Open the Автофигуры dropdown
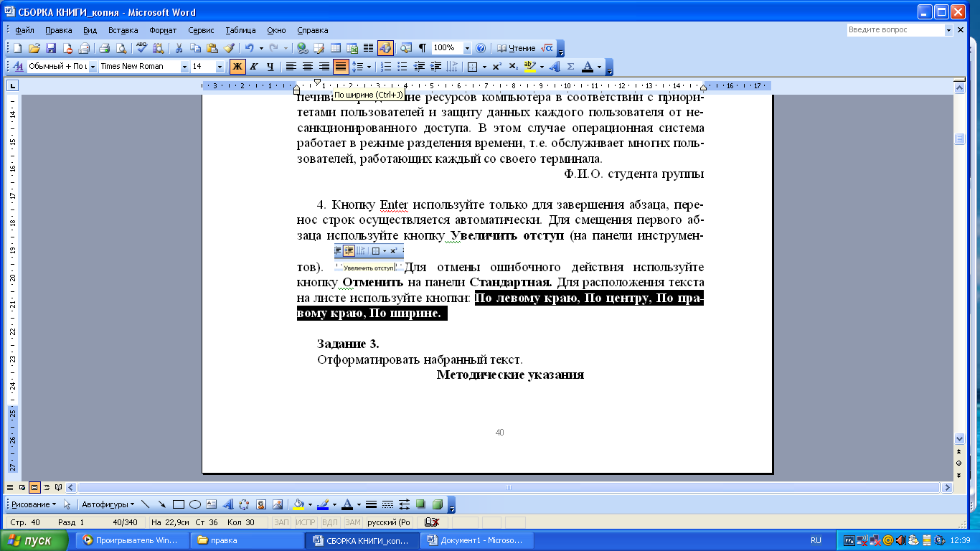This screenshot has width=980, height=551. [x=108, y=504]
